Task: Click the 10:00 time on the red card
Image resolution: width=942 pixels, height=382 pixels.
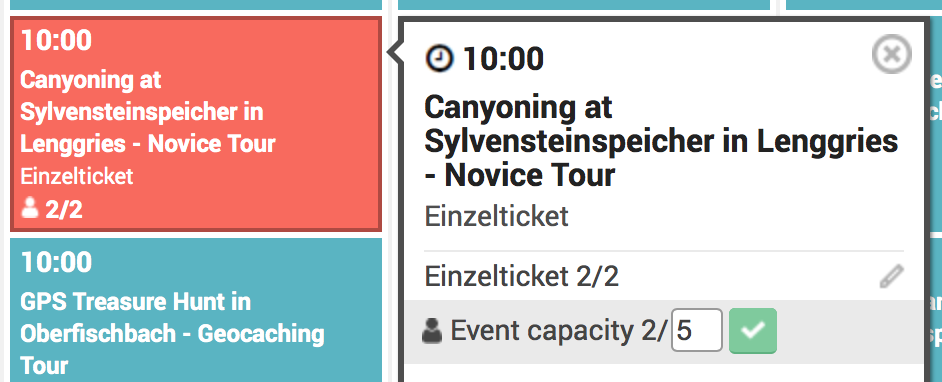Action: pos(56,40)
